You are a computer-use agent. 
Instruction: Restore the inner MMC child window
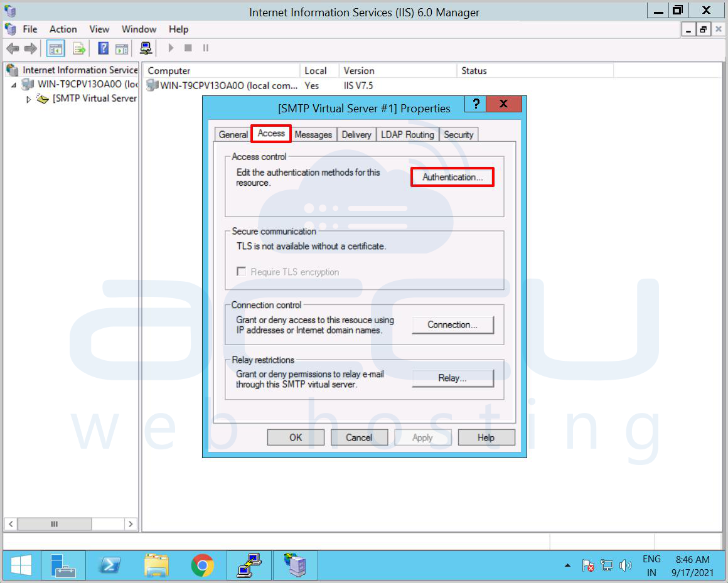704,29
